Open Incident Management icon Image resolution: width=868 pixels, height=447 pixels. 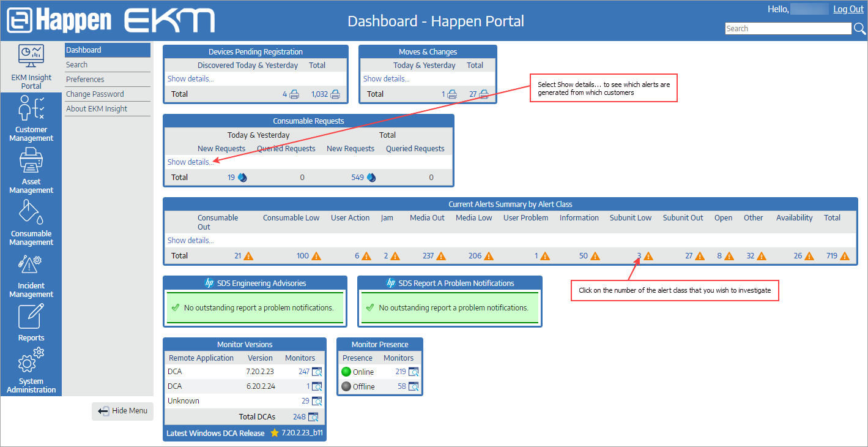point(31,265)
